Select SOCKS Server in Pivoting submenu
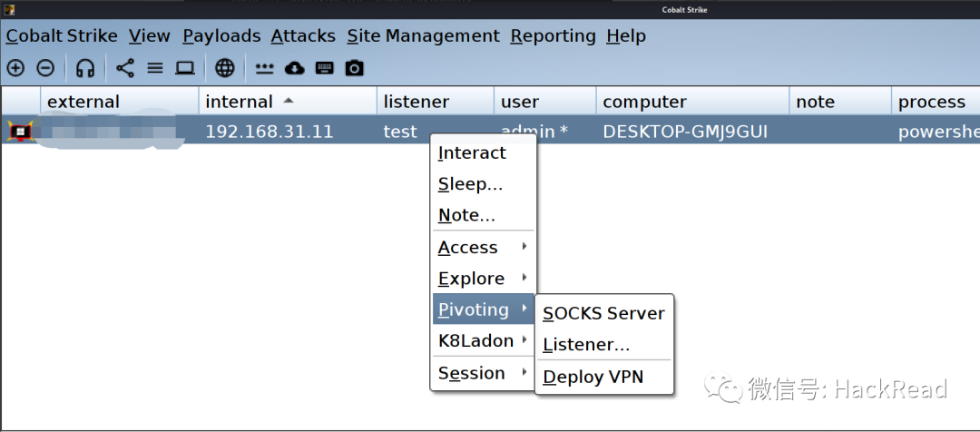Screen dimensions: 980x432 (603, 313)
